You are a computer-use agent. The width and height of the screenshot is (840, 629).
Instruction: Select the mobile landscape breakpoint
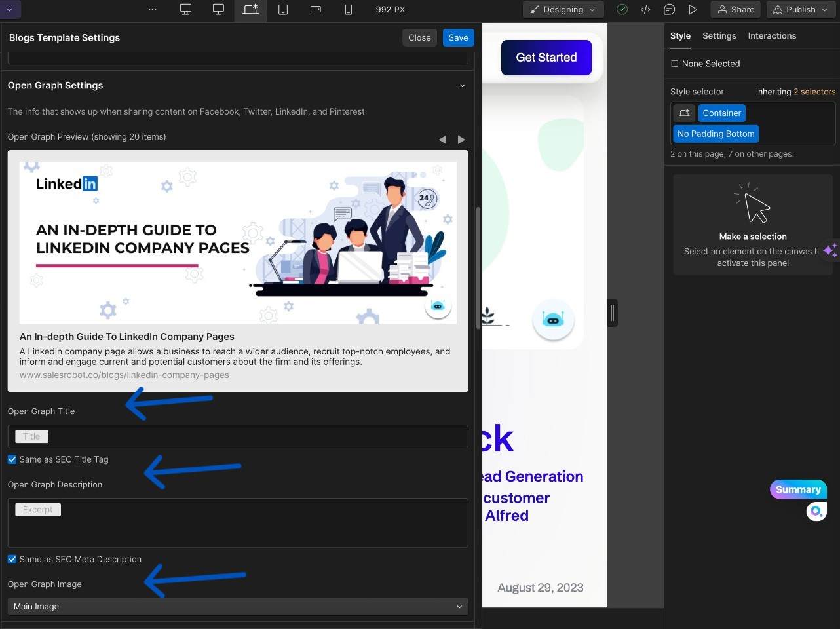[x=315, y=9]
